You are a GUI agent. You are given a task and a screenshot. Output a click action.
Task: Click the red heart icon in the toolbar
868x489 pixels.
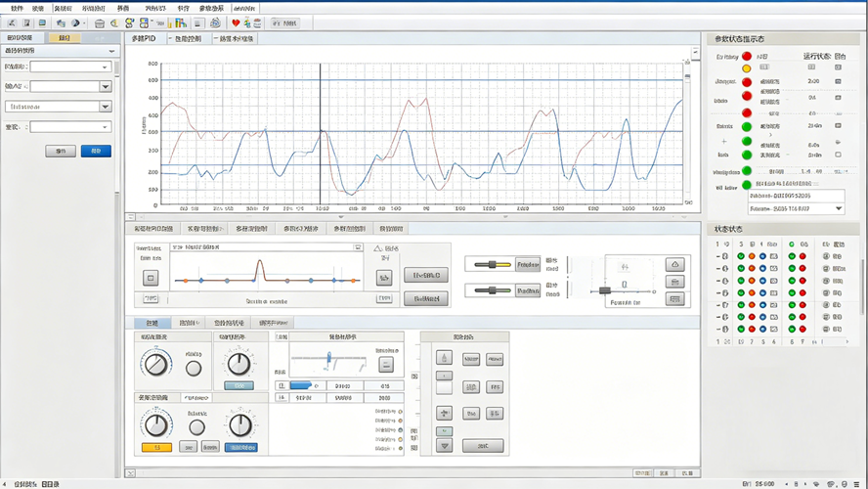236,22
